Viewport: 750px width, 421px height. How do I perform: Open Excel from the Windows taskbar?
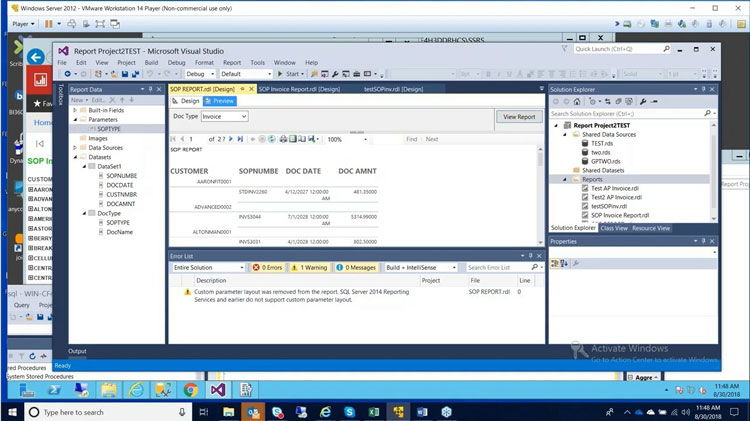pyautogui.click(x=372, y=412)
